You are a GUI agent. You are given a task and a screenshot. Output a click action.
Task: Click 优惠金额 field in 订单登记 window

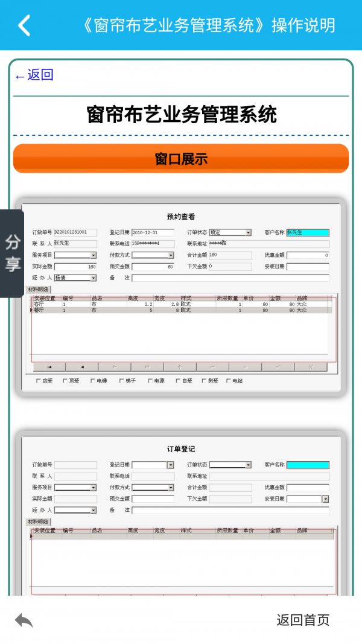(308, 488)
